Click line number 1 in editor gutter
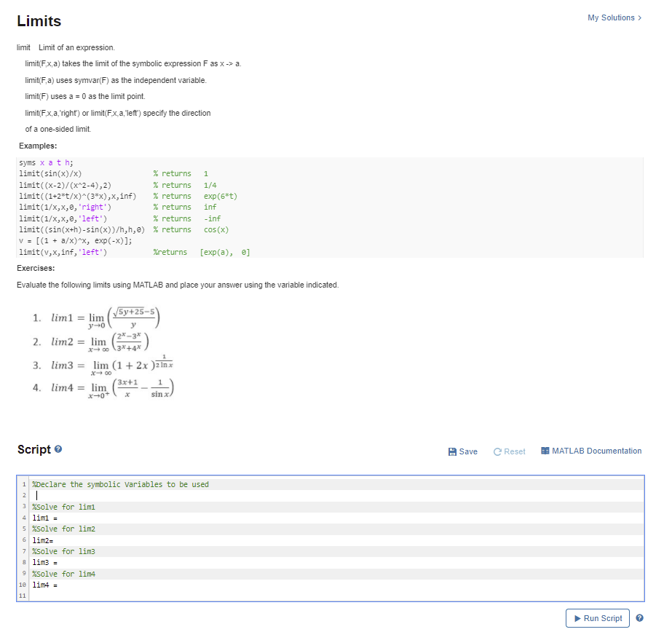Image resolution: width=672 pixels, height=640 pixels. coord(24,484)
